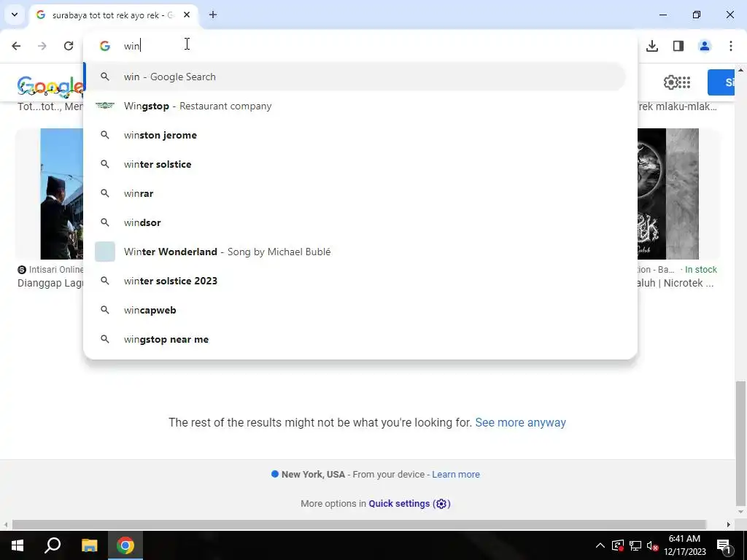Click search icon beside windsor suggestion
747x560 pixels.
click(x=105, y=222)
